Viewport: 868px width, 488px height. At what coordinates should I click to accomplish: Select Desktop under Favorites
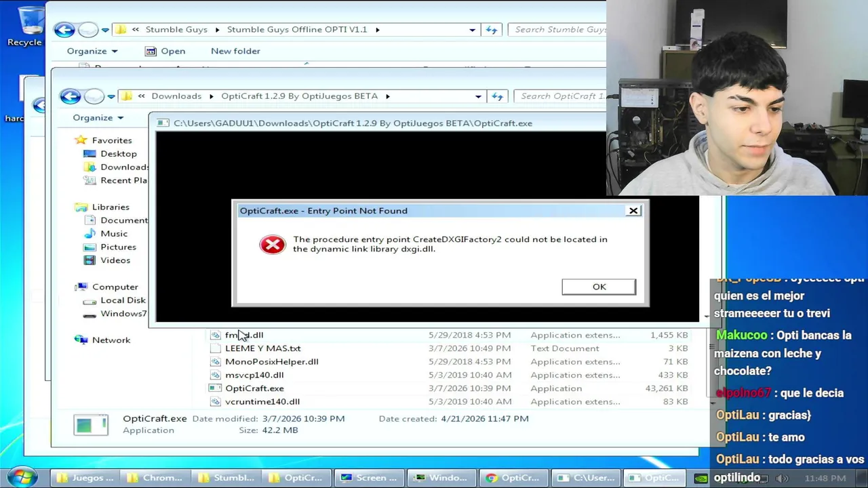pyautogui.click(x=110, y=154)
